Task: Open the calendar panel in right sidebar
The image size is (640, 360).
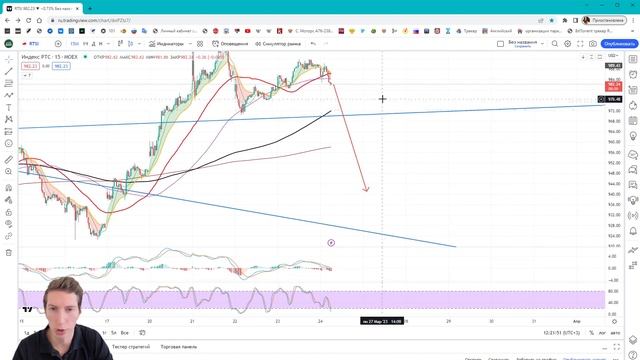Action: (633, 120)
